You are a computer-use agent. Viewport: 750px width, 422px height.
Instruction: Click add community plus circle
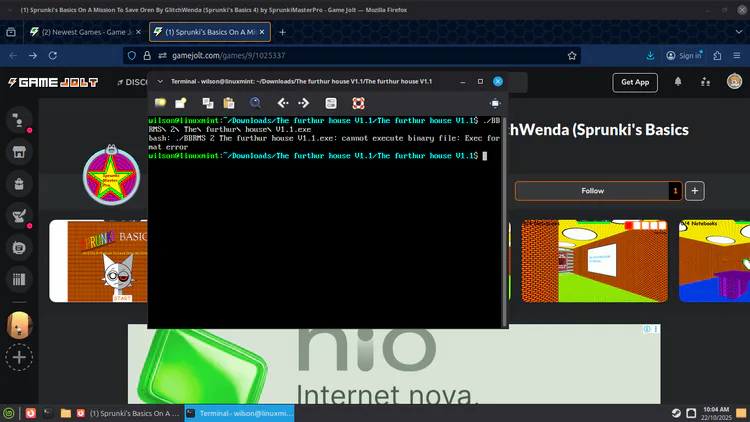pos(19,357)
